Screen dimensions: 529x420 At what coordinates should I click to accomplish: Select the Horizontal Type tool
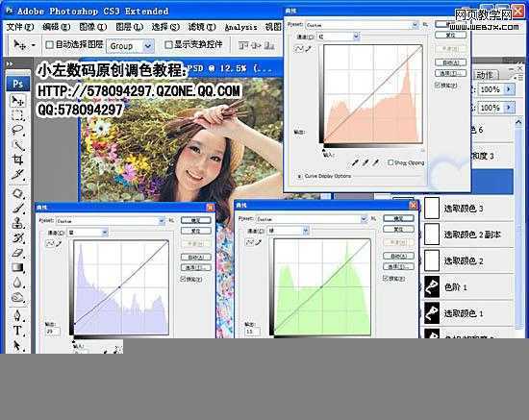[17, 330]
